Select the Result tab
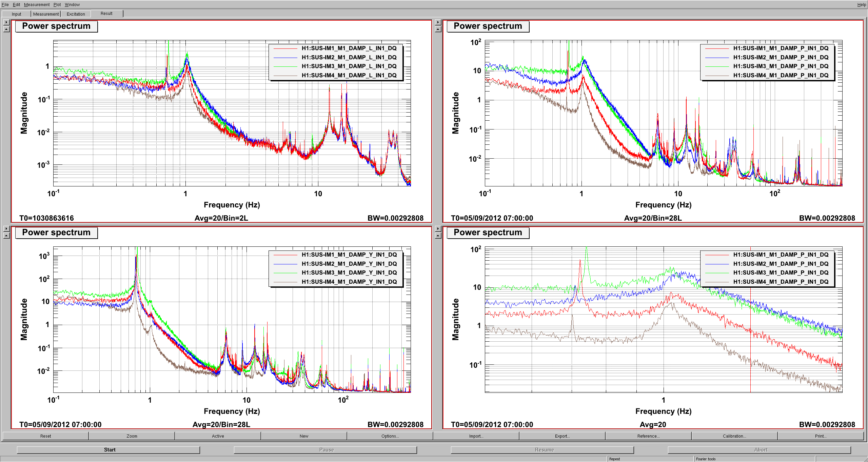The width and height of the screenshot is (868, 462). click(x=106, y=14)
